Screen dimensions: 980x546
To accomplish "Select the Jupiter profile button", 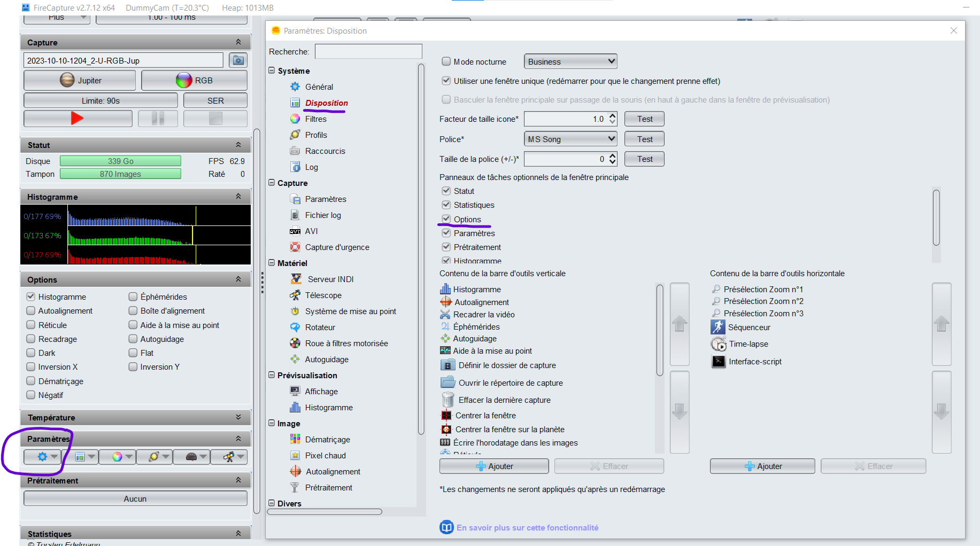I will pos(80,80).
